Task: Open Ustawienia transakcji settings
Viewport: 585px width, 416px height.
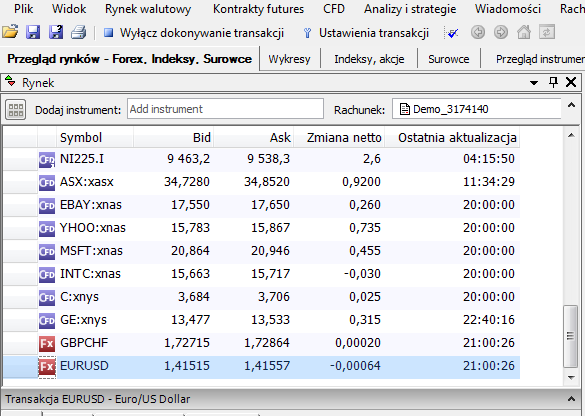Action: [x=366, y=33]
